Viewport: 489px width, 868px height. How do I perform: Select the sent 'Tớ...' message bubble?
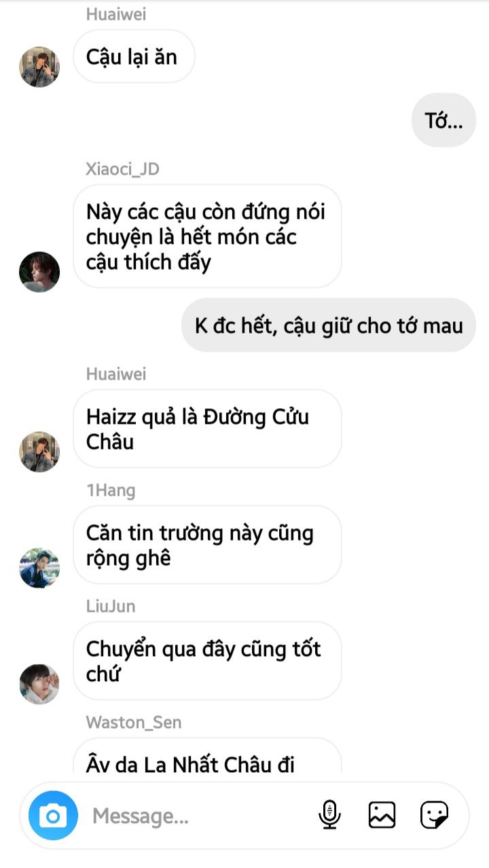pos(443,120)
